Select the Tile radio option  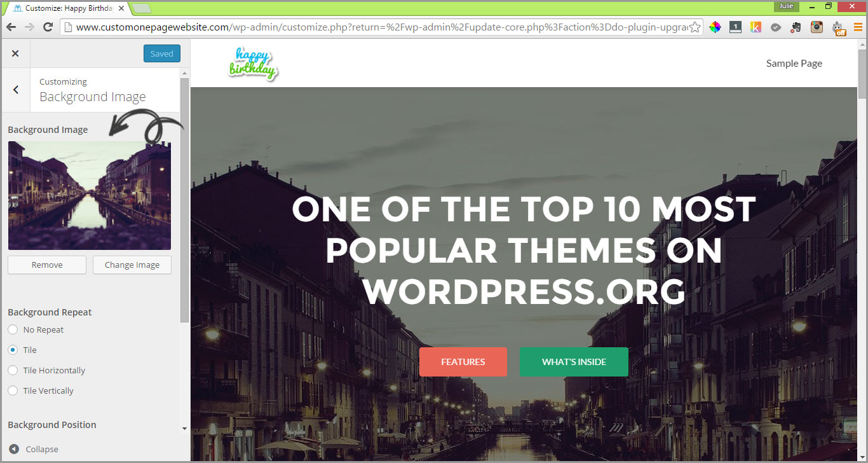coord(13,350)
